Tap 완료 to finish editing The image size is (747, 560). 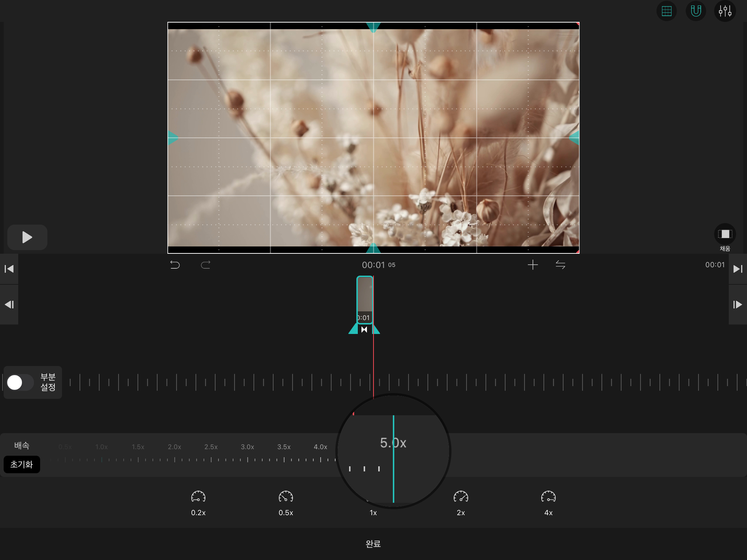373,544
